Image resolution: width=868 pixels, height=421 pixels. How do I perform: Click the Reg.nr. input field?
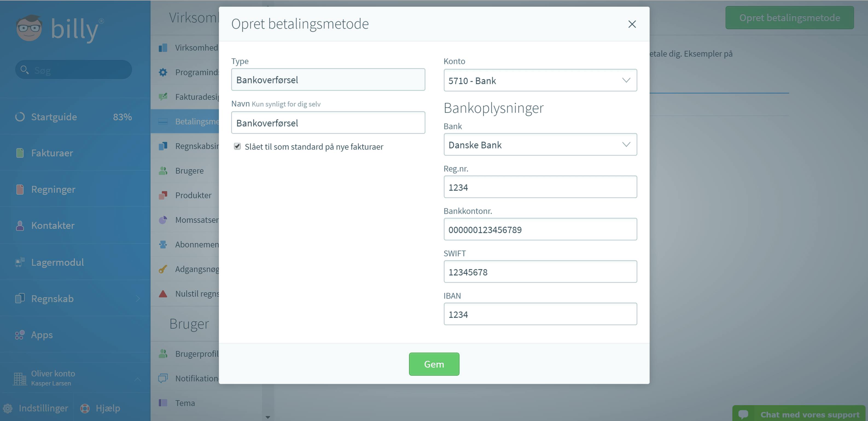540,187
